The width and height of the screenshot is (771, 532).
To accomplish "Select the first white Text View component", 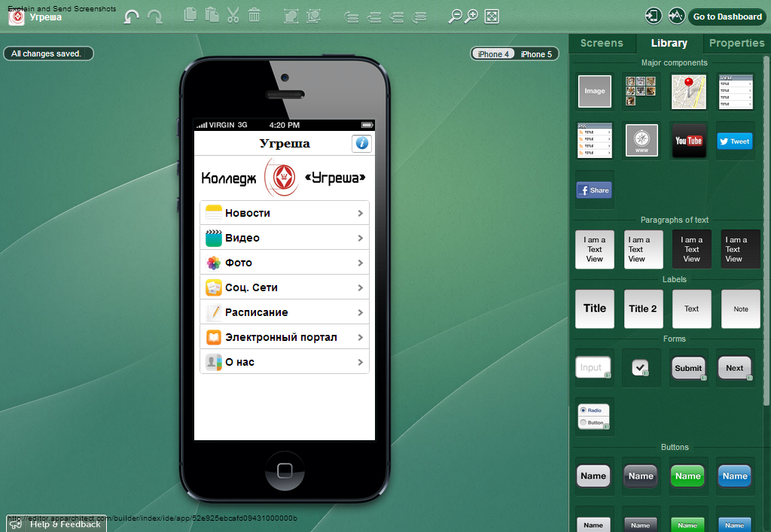I will [595, 250].
